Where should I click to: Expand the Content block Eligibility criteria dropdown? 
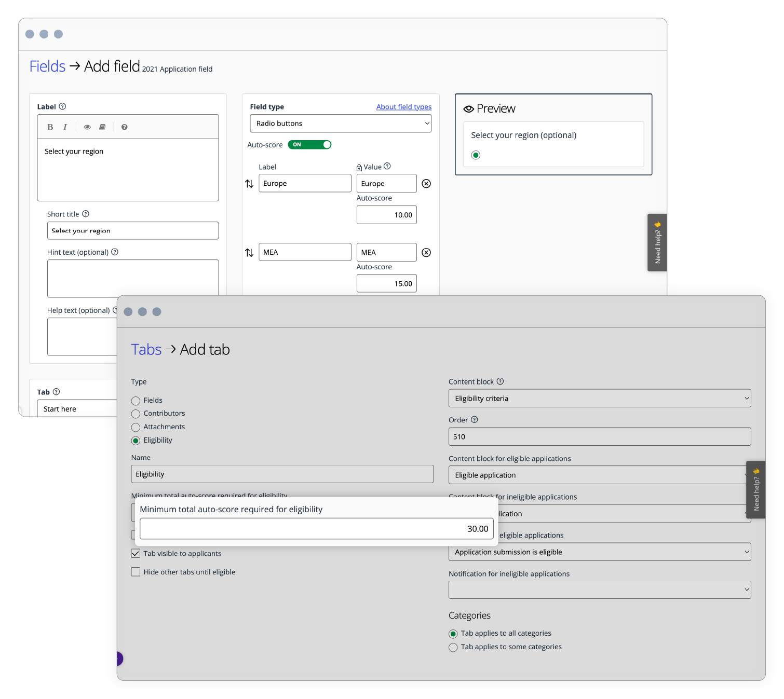point(599,399)
